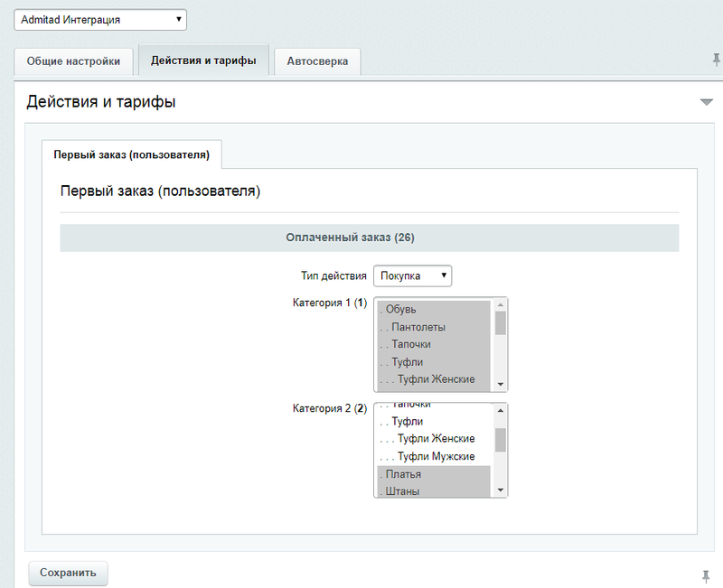Select Обувь in Категория 1 list

coord(434,310)
